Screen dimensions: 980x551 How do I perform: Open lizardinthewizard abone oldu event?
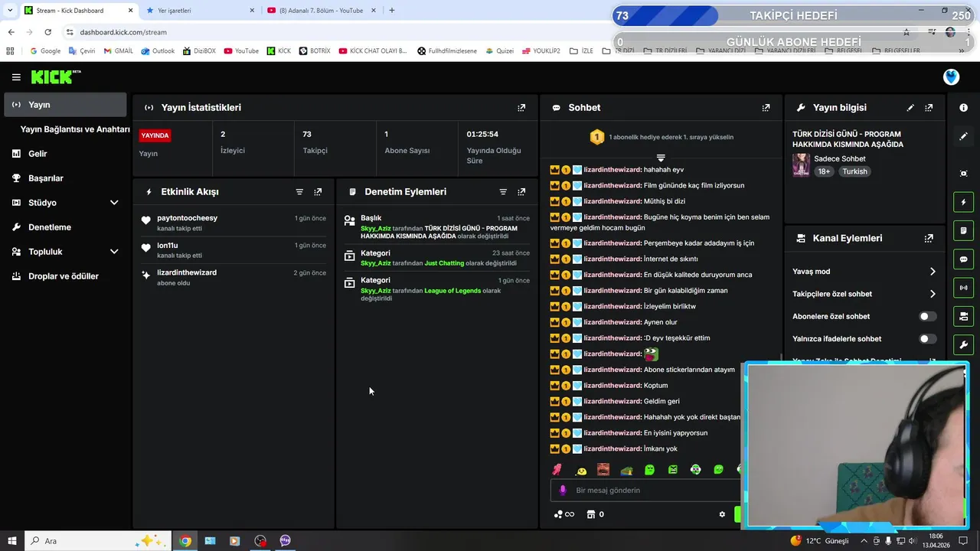[235, 277]
